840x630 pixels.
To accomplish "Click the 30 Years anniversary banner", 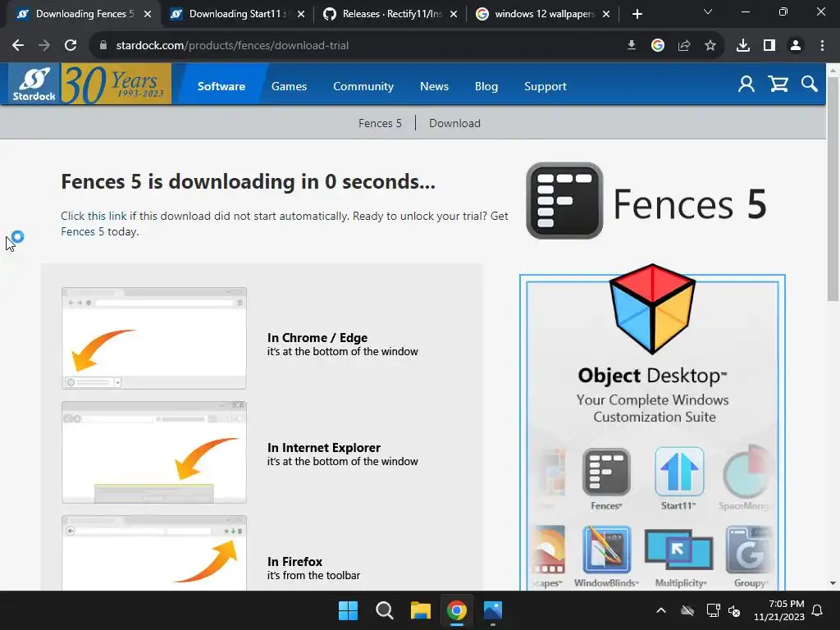I will point(116,84).
